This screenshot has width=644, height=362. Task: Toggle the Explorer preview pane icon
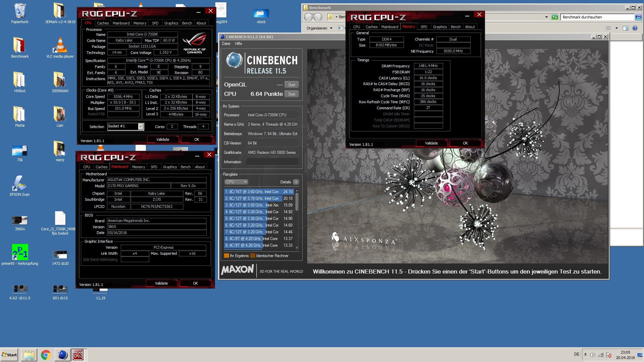(x=625, y=28)
